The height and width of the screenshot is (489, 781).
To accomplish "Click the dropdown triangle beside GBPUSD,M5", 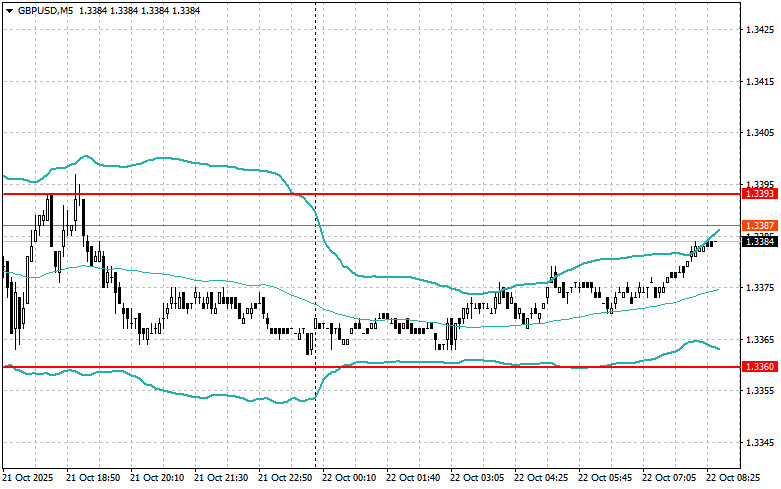I will pos(9,10).
